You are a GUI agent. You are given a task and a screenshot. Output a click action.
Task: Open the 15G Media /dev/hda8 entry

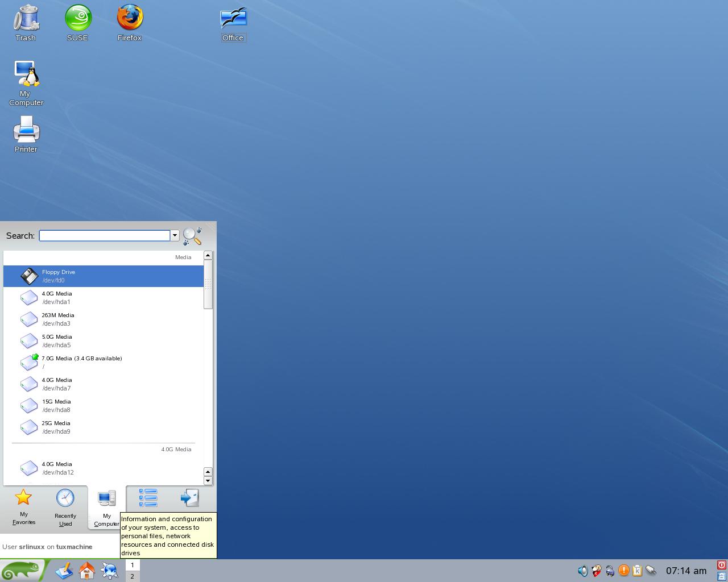point(104,406)
